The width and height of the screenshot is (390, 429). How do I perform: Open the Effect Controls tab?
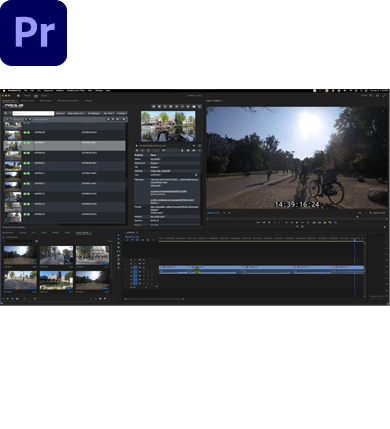click(46, 100)
